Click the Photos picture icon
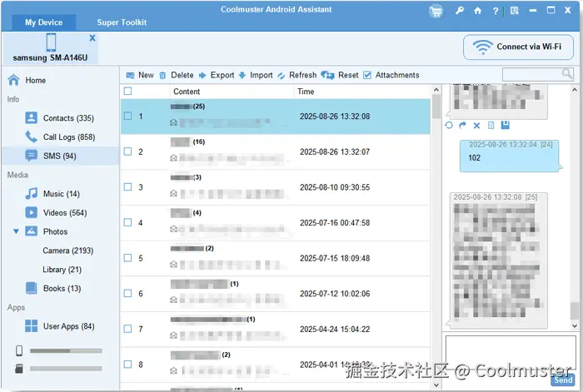 pos(32,231)
